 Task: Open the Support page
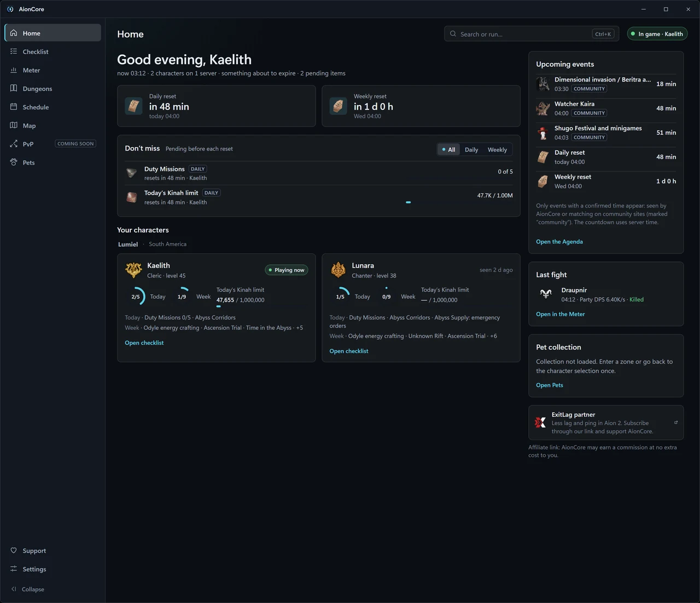[52, 550]
